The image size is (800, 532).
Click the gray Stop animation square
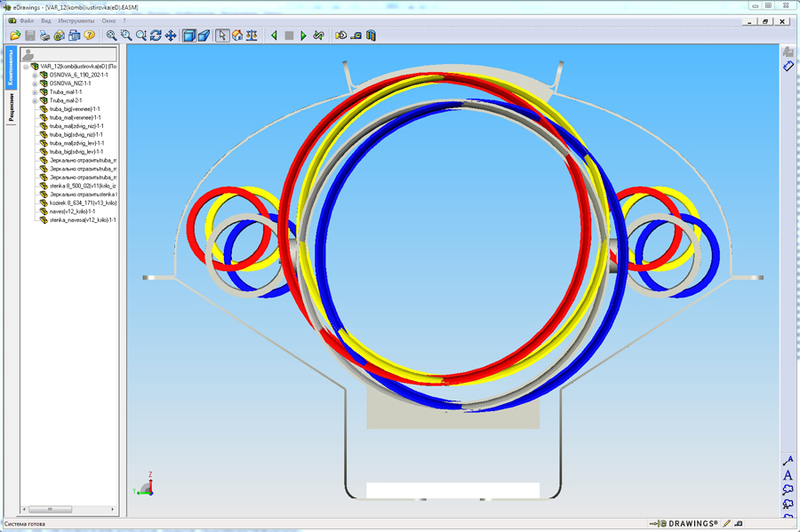click(x=289, y=36)
